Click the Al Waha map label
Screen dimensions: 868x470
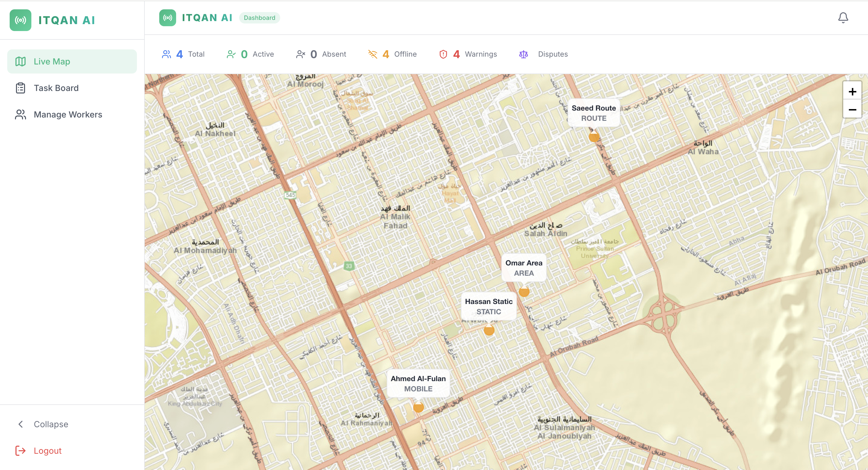703,148
